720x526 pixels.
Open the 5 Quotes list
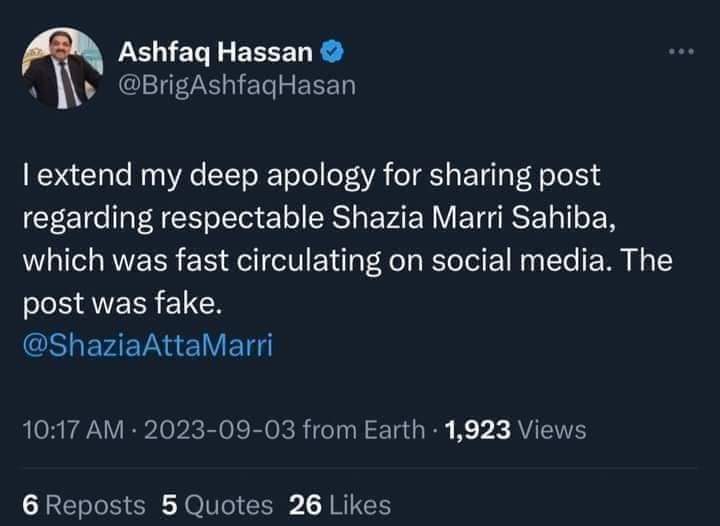[x=217, y=504]
